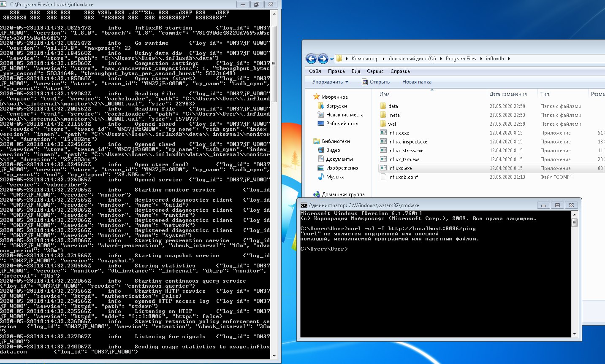Expand arrow after Компьютер breadcrumb
This screenshot has width=605, height=364.
coord(384,59)
